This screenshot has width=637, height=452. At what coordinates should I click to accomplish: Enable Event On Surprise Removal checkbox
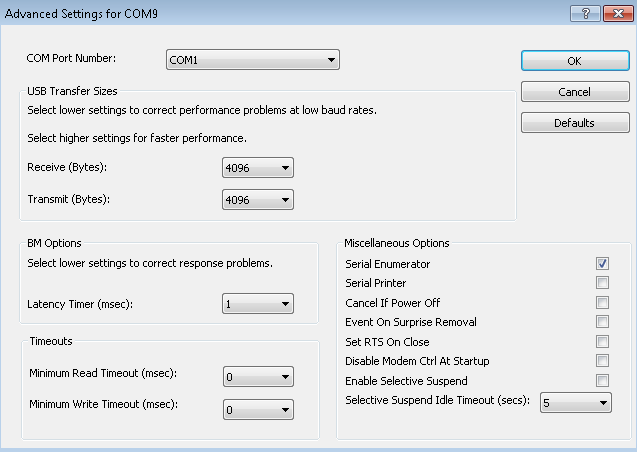602,322
